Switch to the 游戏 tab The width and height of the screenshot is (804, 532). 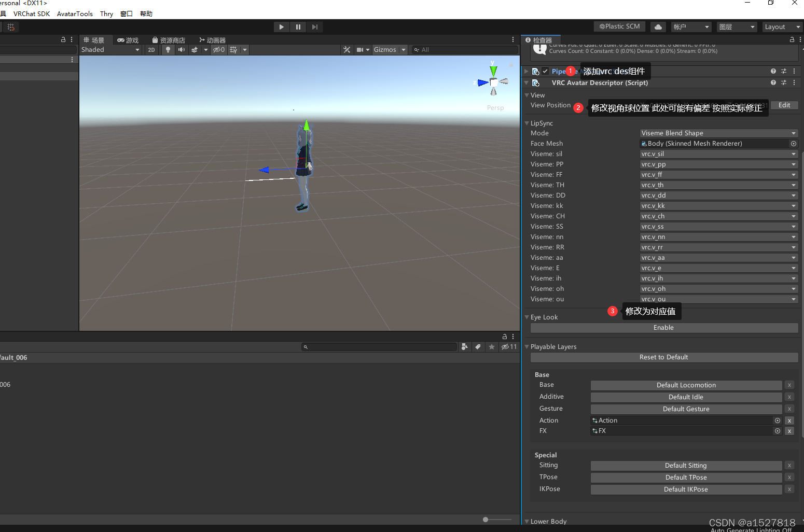pyautogui.click(x=128, y=40)
